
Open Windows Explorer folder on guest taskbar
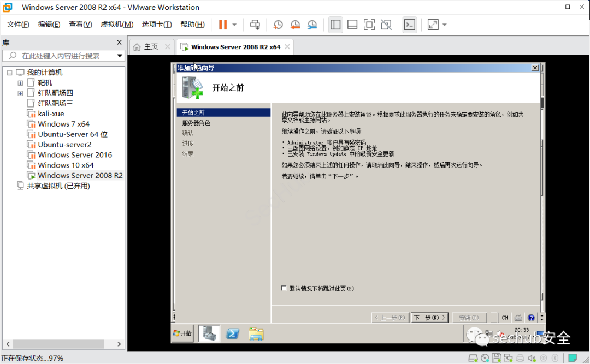coord(256,333)
